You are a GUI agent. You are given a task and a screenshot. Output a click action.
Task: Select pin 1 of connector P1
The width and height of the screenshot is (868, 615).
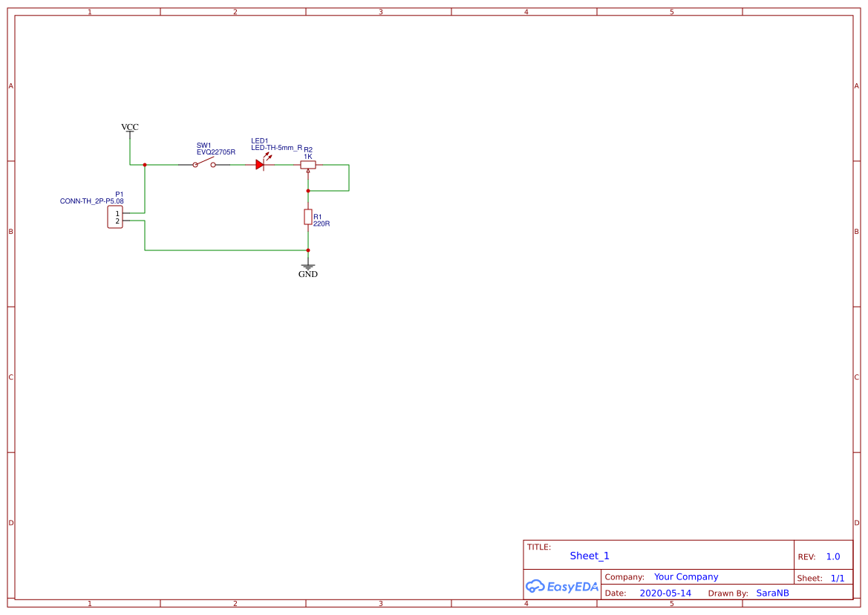click(x=117, y=214)
